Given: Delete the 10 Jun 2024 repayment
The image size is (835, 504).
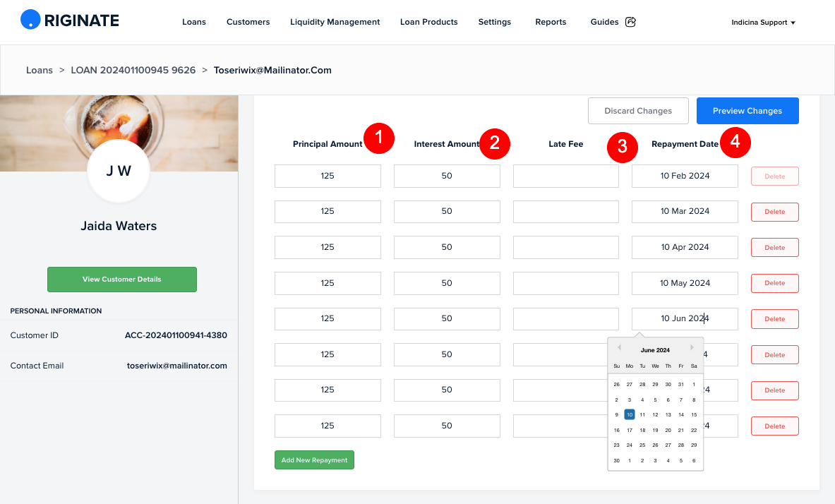Looking at the screenshot, I should pos(775,318).
